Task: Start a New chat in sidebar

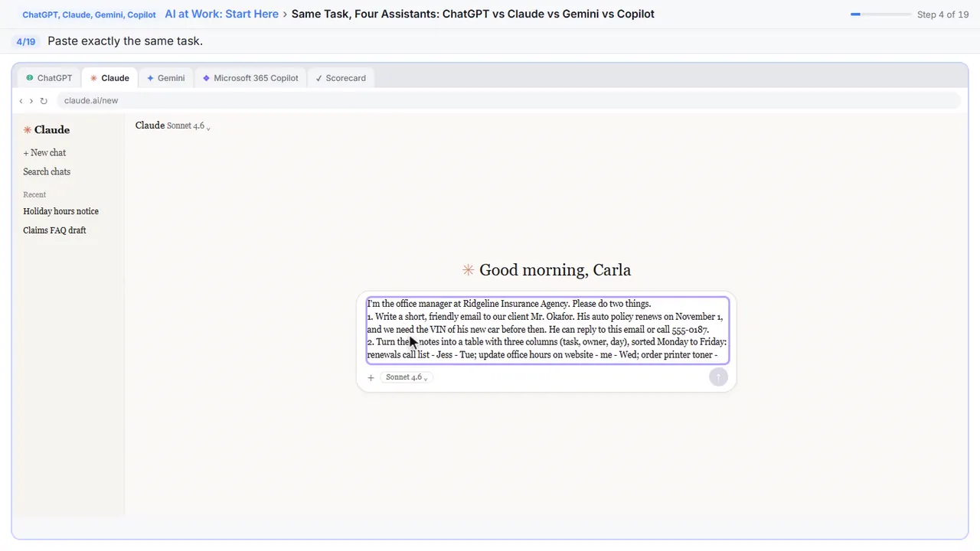Action: 44,153
